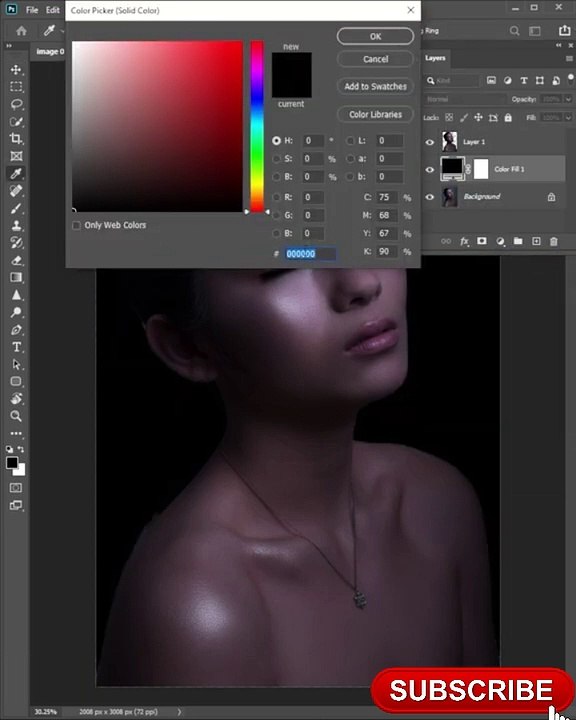Screen dimensions: 576x720
Task: Open the Edit menu
Action: [52, 10]
